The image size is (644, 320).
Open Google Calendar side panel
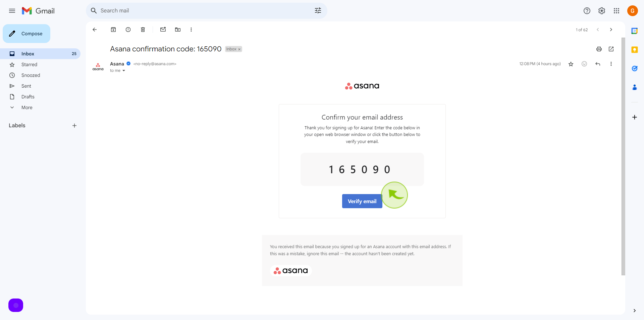pyautogui.click(x=635, y=31)
